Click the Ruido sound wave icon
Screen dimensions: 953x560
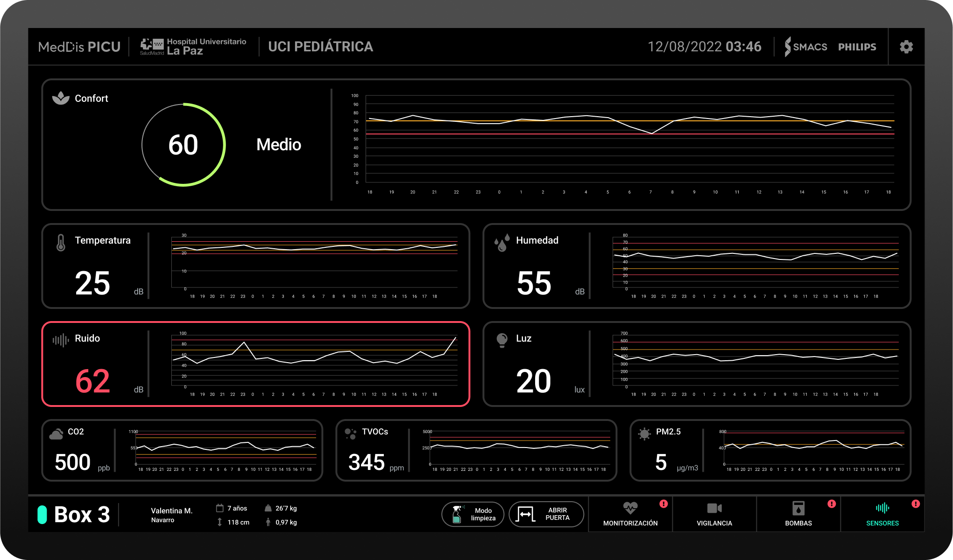[x=61, y=340]
